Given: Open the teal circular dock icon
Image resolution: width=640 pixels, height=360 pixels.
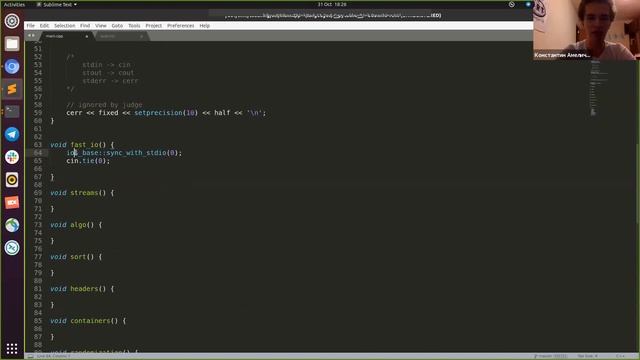Looking at the screenshot, I should point(12,248).
